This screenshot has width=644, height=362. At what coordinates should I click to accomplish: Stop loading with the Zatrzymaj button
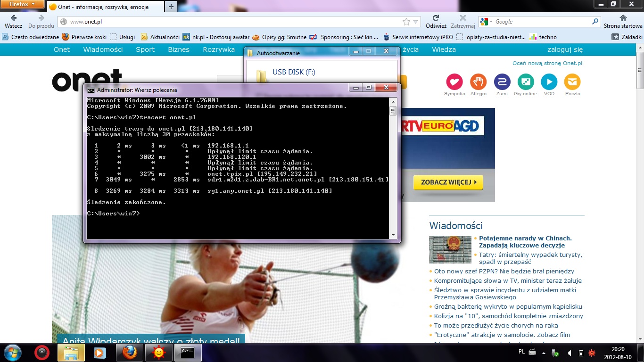point(462,21)
